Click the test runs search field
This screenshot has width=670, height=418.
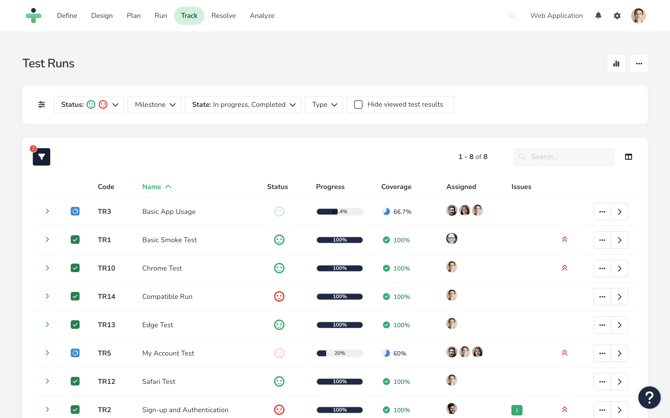click(x=565, y=157)
